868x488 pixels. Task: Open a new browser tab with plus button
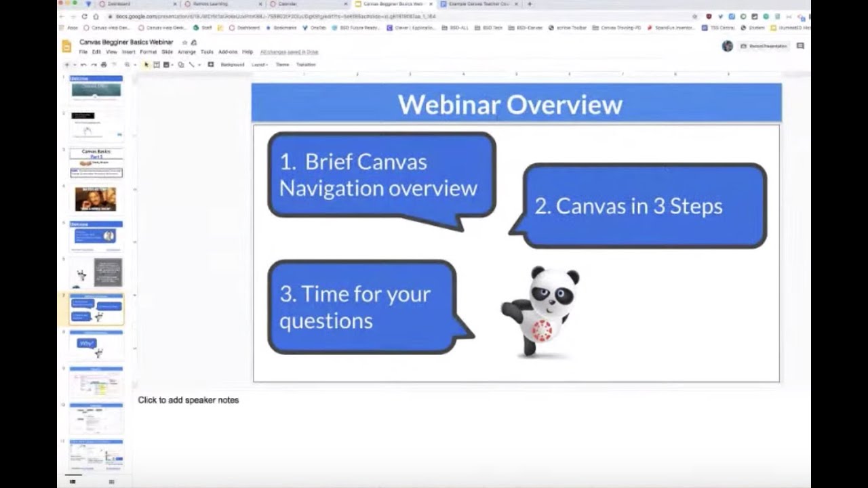click(530, 4)
